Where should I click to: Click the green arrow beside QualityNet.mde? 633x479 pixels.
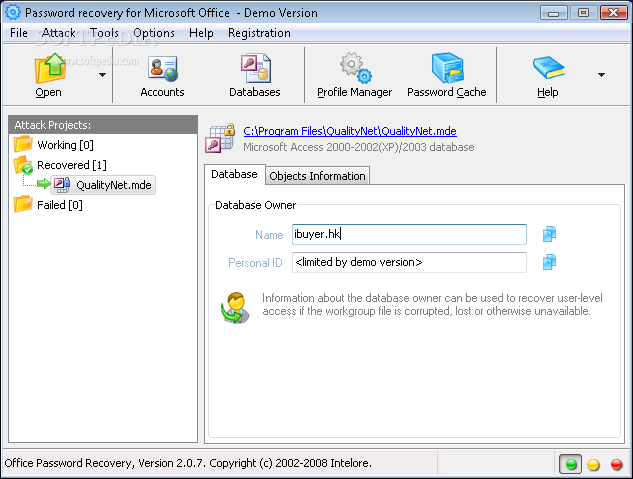pyautogui.click(x=44, y=184)
